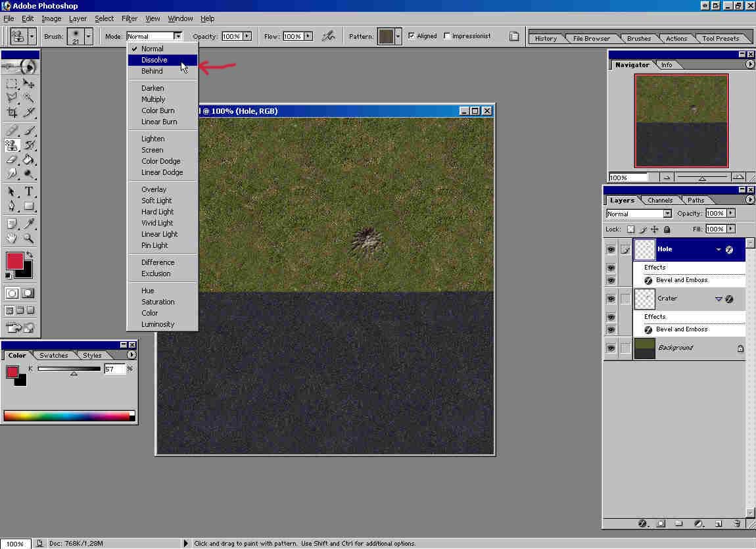Viewport: 756px width, 549px height.
Task: Click the Navigator preview thumbnail
Action: pyautogui.click(x=681, y=120)
